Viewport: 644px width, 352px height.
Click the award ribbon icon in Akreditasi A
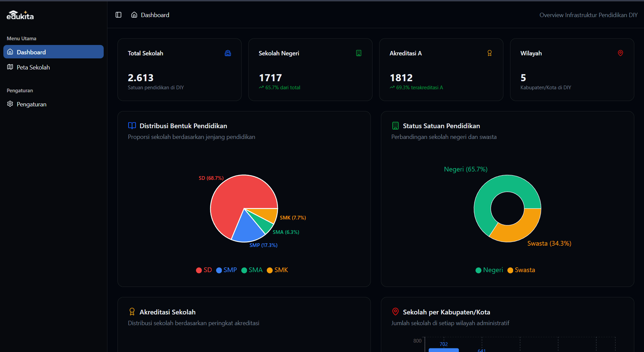click(490, 53)
